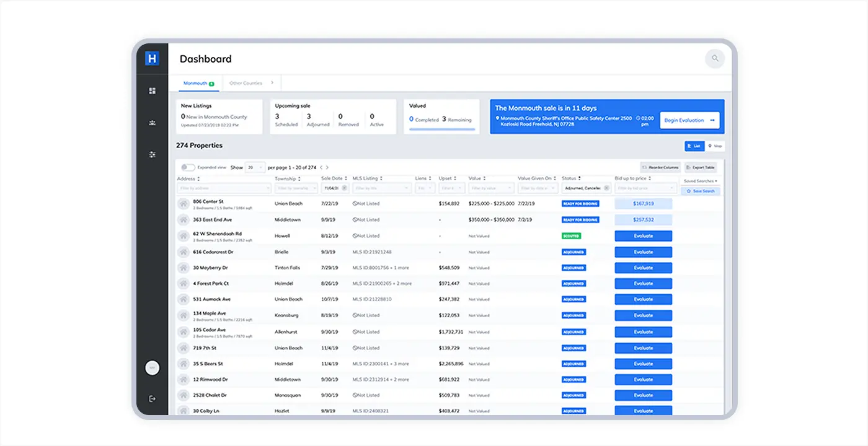Open the Show per page dropdown
Screen dimensions: 868x446
pyautogui.click(x=255, y=167)
